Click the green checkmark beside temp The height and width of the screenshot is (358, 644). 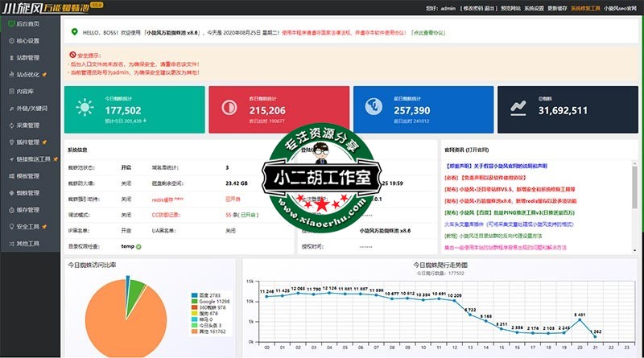coord(138,246)
